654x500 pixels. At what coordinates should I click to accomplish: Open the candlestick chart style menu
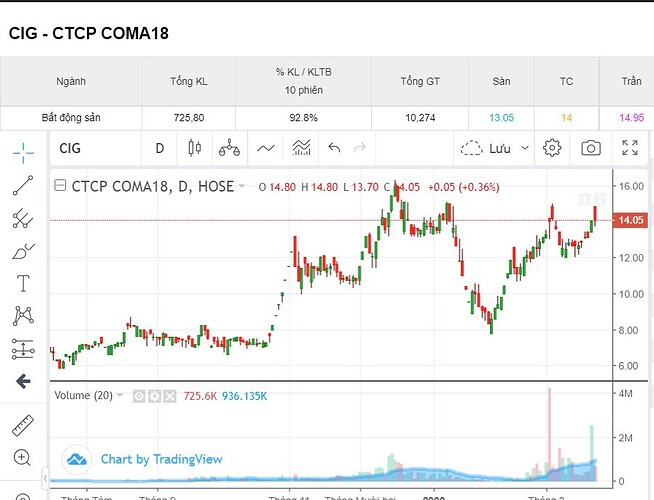194,148
